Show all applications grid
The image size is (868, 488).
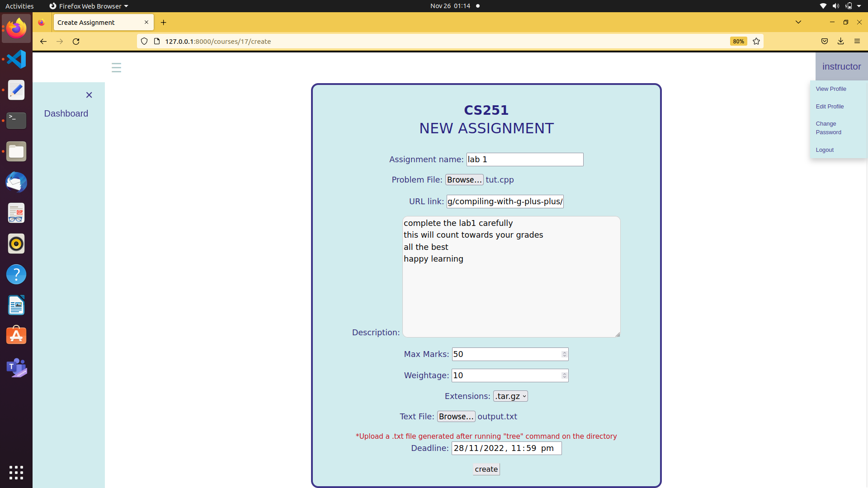pos(16,473)
